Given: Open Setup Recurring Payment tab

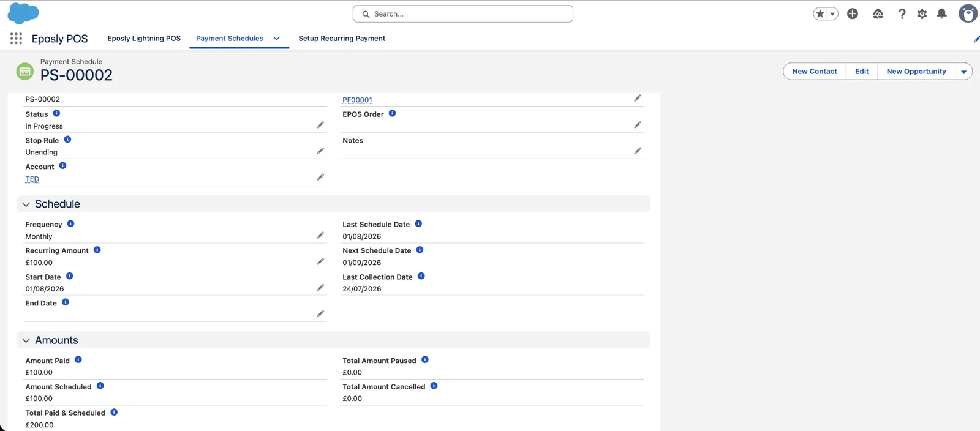Looking at the screenshot, I should (x=342, y=38).
